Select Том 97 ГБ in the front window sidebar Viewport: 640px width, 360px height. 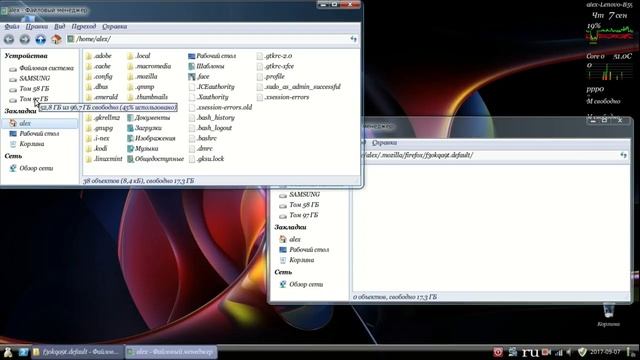[29, 99]
